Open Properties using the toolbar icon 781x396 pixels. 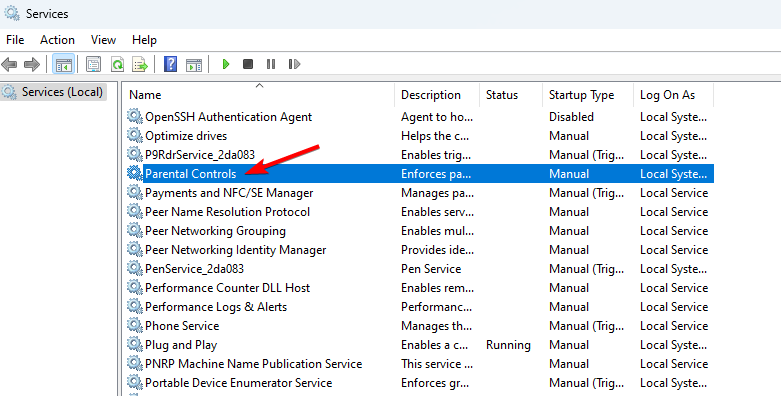point(93,64)
